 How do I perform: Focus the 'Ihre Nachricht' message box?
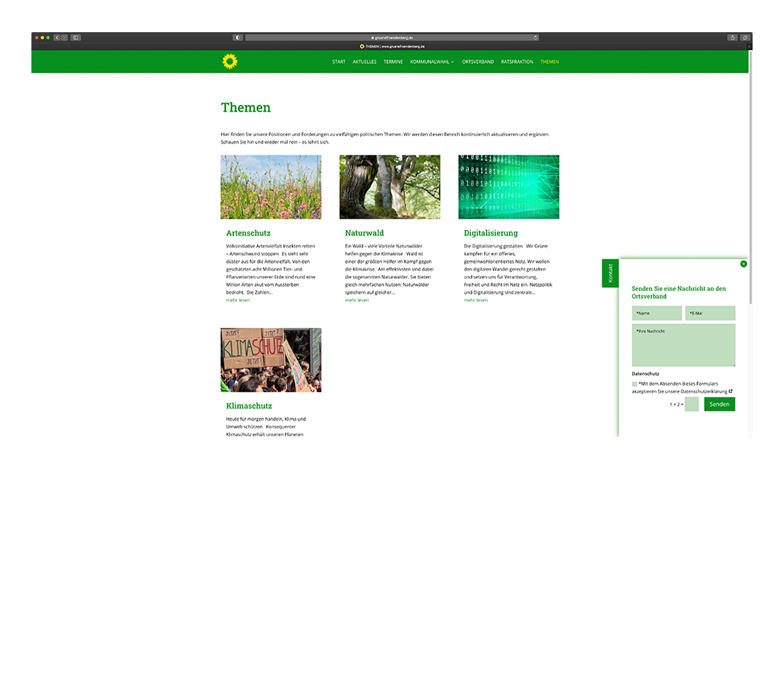pos(683,345)
